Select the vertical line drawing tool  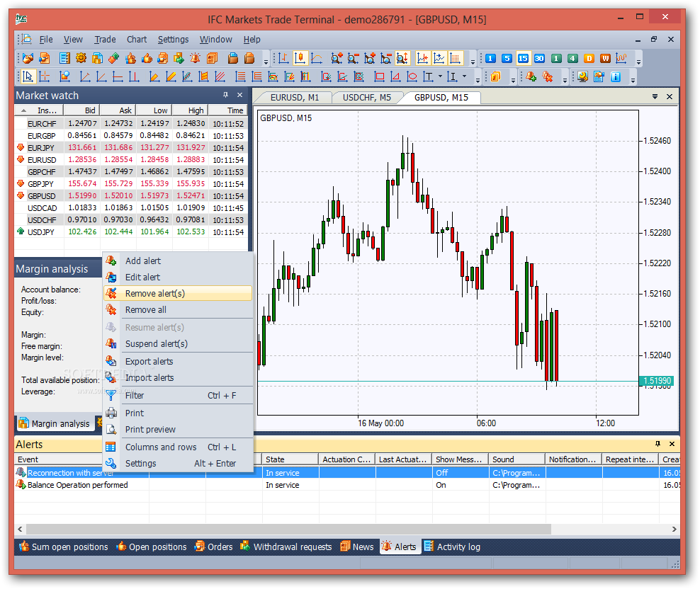(x=134, y=76)
